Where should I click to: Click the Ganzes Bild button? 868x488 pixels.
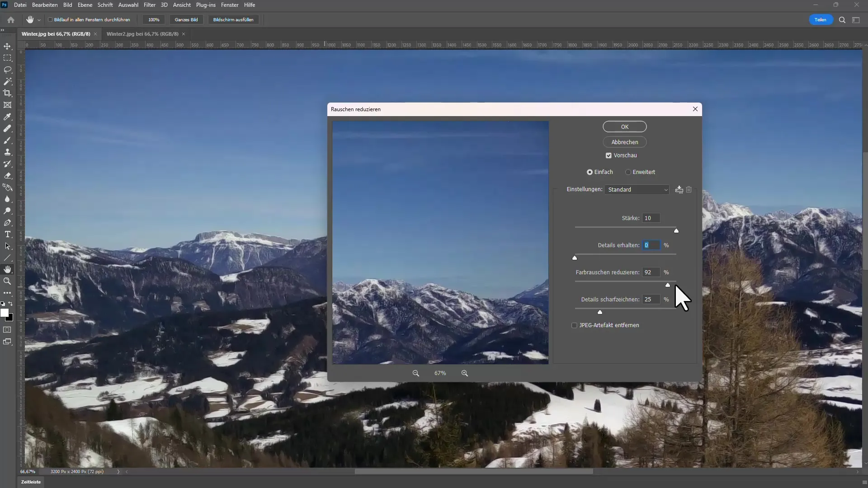click(186, 19)
